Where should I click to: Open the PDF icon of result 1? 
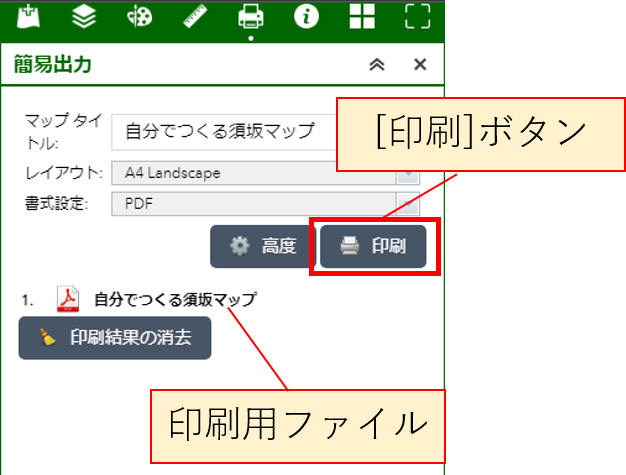pos(68,299)
